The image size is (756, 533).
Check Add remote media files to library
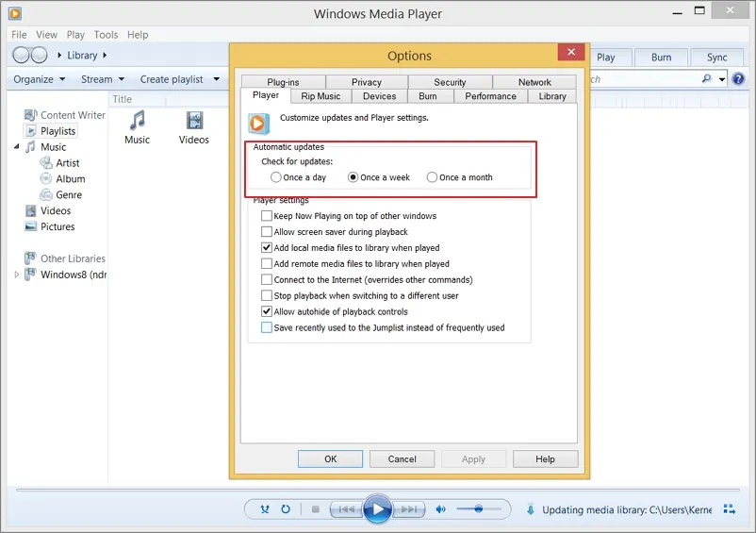[x=266, y=263]
